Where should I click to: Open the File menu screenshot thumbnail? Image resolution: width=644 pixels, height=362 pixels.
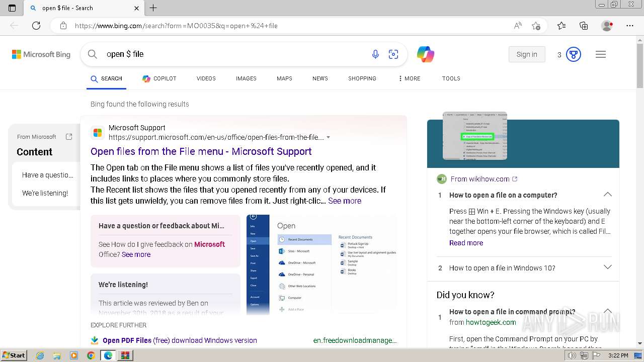point(322,264)
